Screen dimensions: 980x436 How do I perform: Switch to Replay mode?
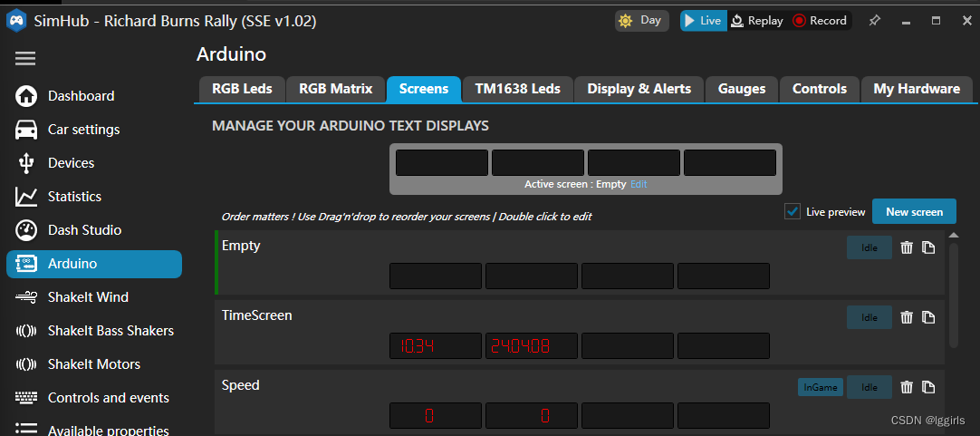pos(757,21)
